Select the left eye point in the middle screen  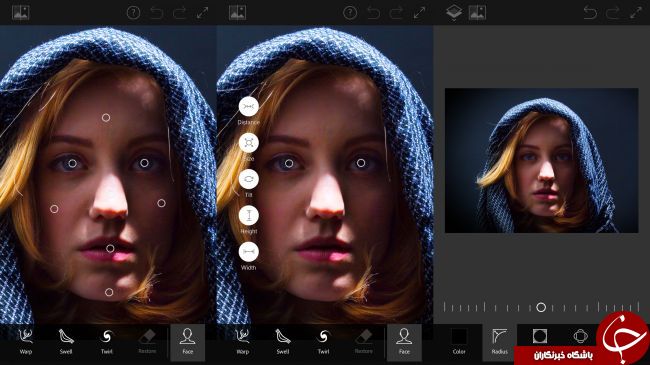click(289, 163)
